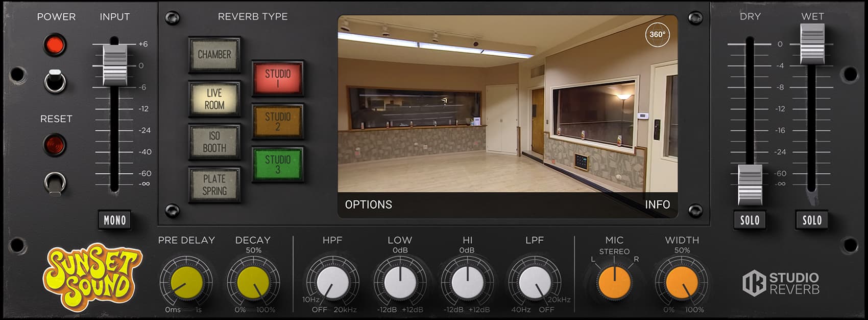Open the Options panel
This screenshot has height=320, width=868.
pyautogui.click(x=369, y=204)
